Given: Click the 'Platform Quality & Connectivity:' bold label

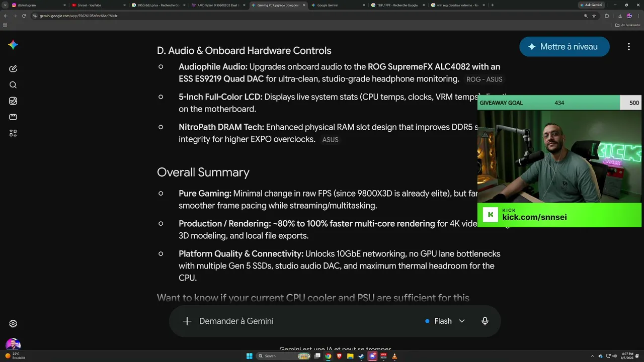Looking at the screenshot, I should [241, 254].
